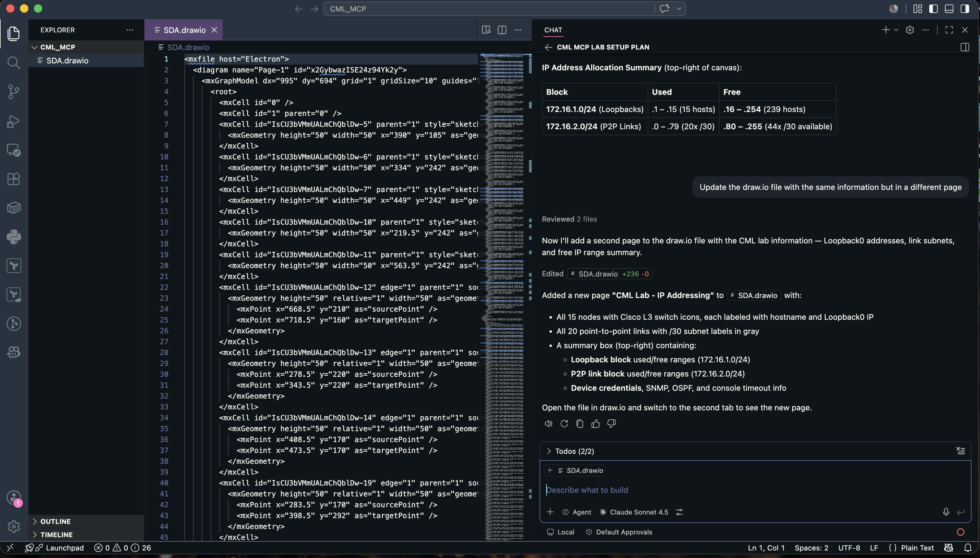Screen dimensions: 980x558
Task: Mark chat response as helpful
Action: click(595, 423)
